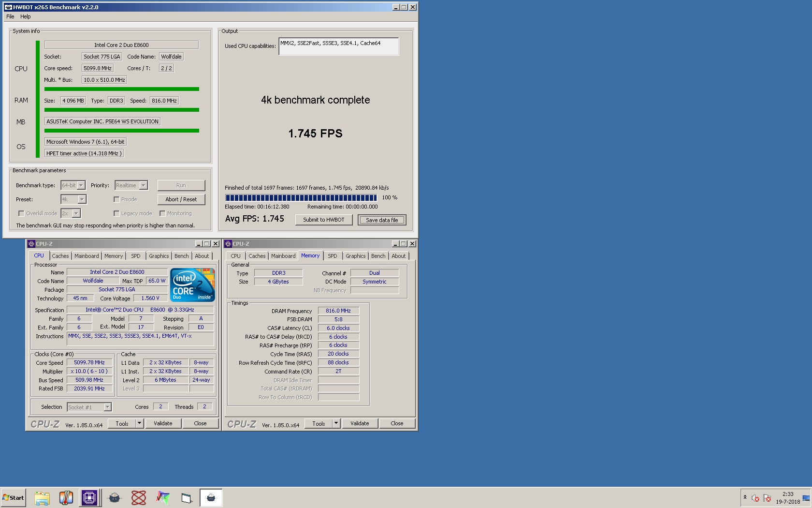Switch to CPU tab in right CPU-Z
The image size is (812, 508).
pos(236,256)
